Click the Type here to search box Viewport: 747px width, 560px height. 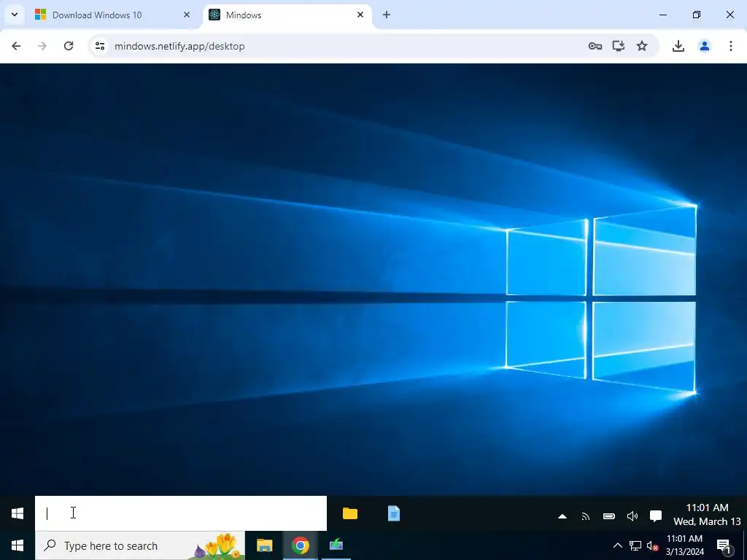click(140, 545)
